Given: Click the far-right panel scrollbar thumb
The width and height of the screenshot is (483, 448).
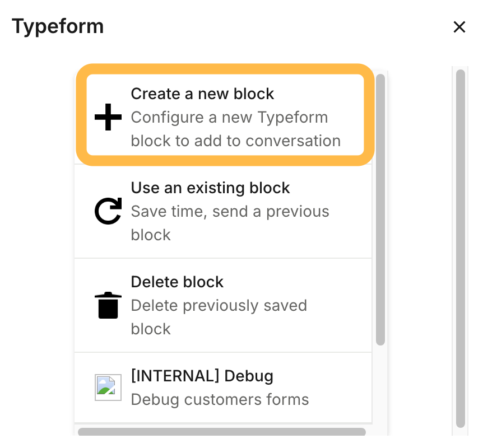Looking at the screenshot, I should pos(461,246).
